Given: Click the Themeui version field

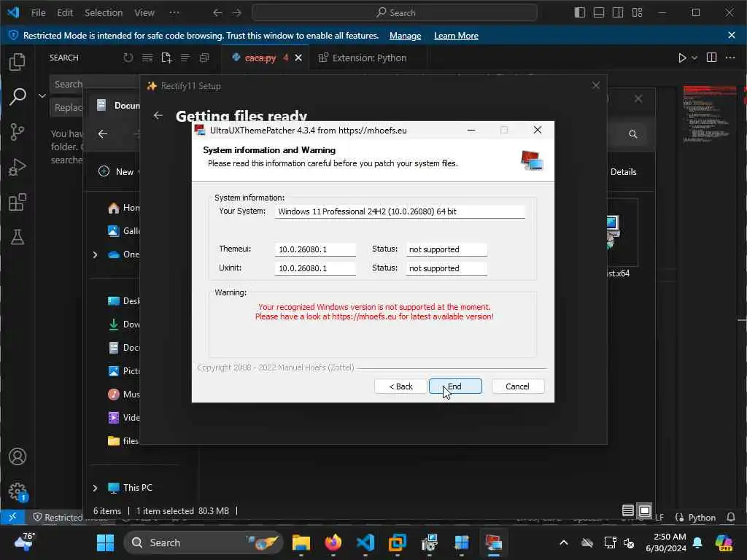Looking at the screenshot, I should (315, 249).
